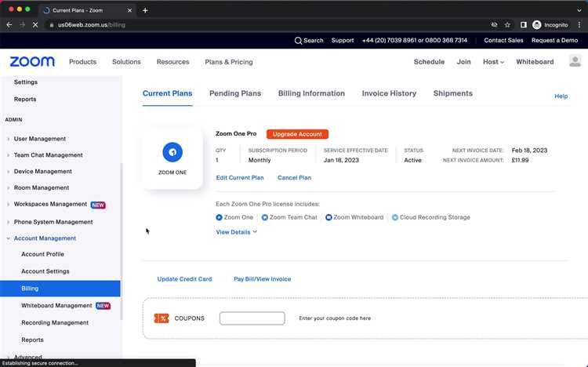Expand User Management in sidebar

39,139
